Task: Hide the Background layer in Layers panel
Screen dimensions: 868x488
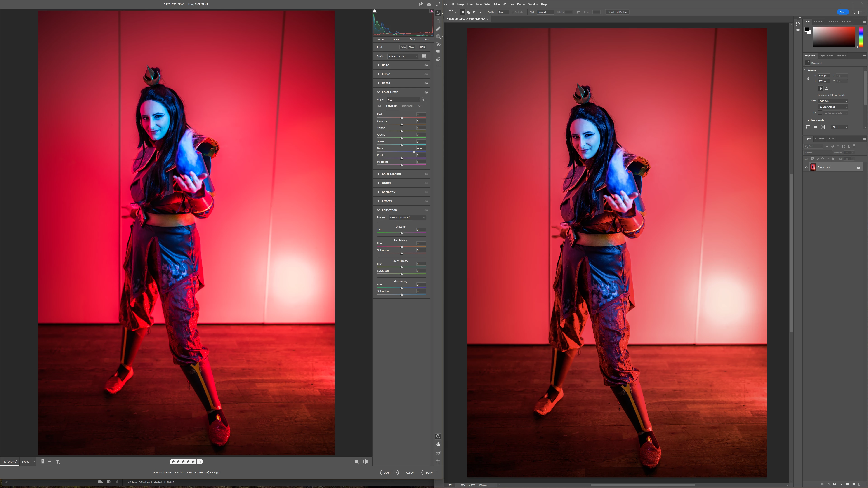Action: coord(806,167)
